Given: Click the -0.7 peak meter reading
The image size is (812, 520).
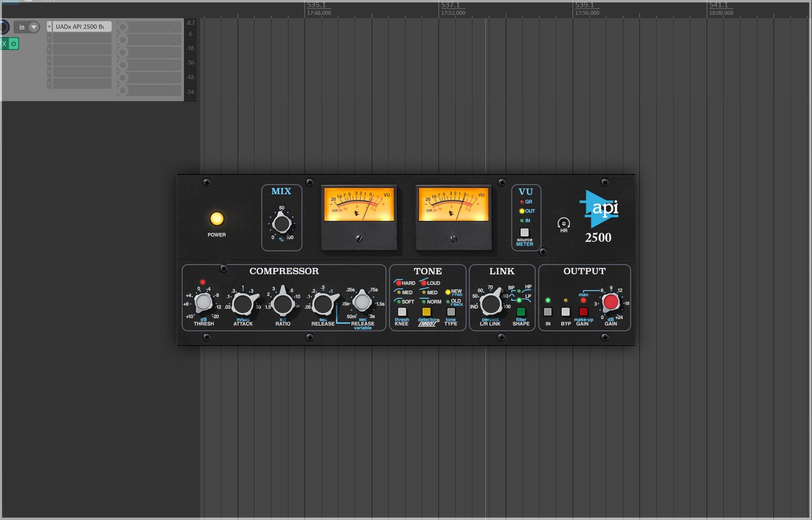Looking at the screenshot, I should coord(191,23).
